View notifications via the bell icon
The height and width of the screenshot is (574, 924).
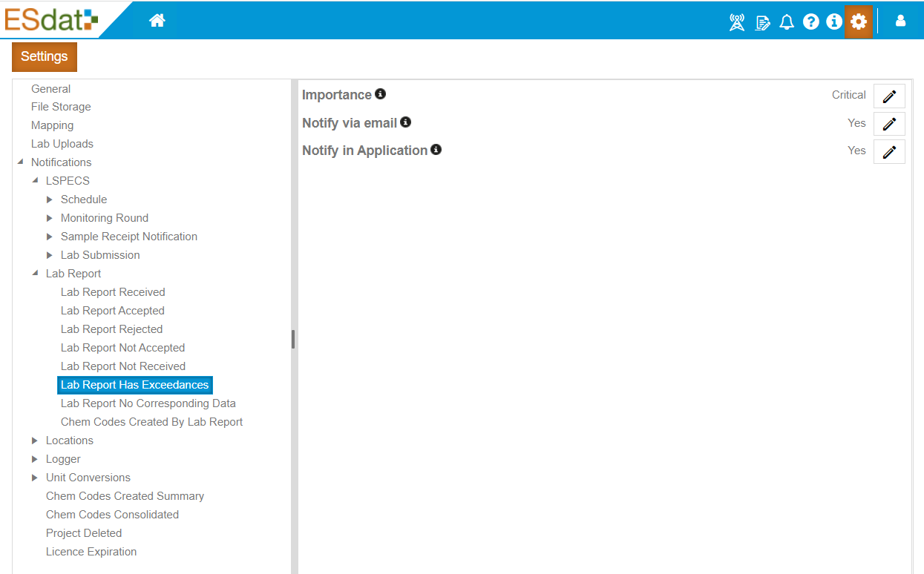pos(787,22)
